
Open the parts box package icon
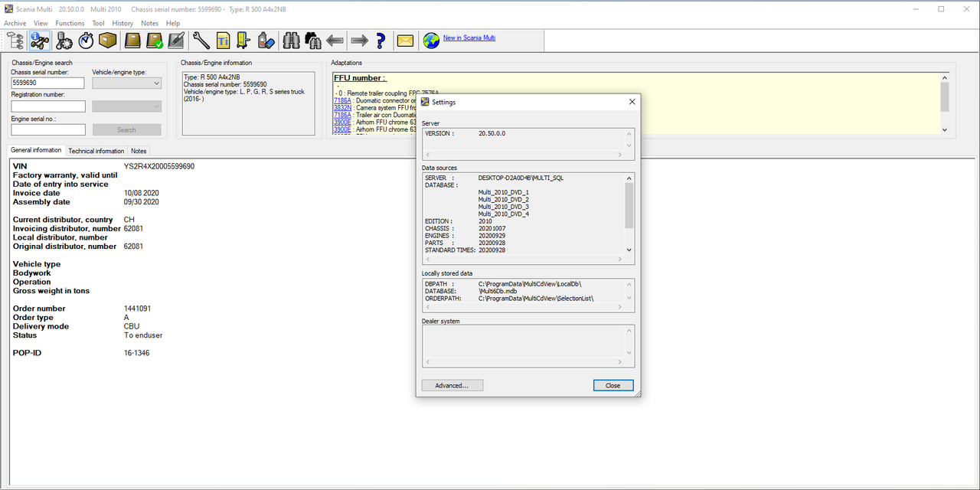coord(107,41)
